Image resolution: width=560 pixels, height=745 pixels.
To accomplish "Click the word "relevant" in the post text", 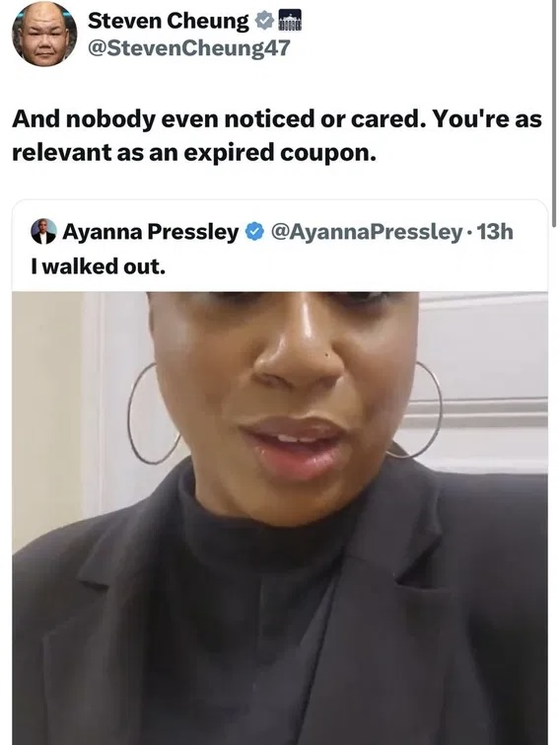I will click(61, 153).
